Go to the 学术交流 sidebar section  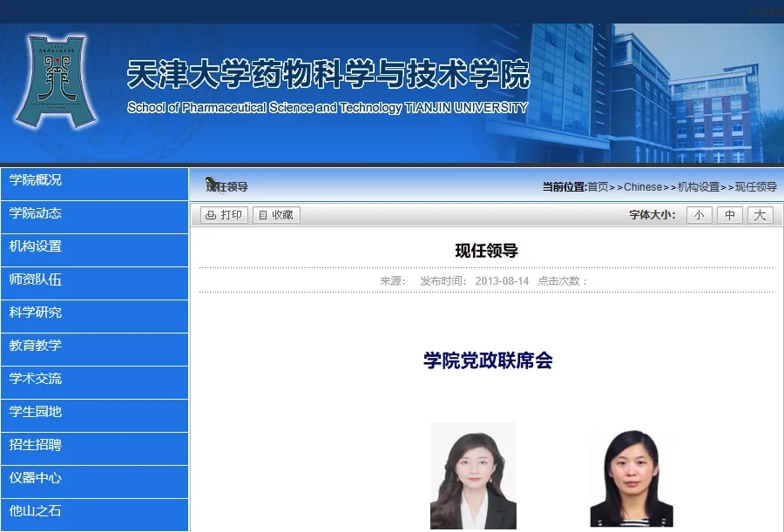point(94,382)
